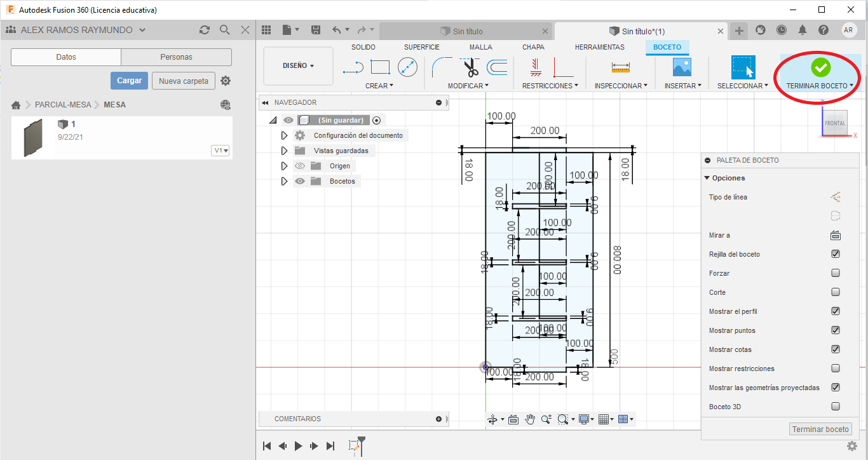Select the two-point Rectangle sketch tool

[380, 67]
